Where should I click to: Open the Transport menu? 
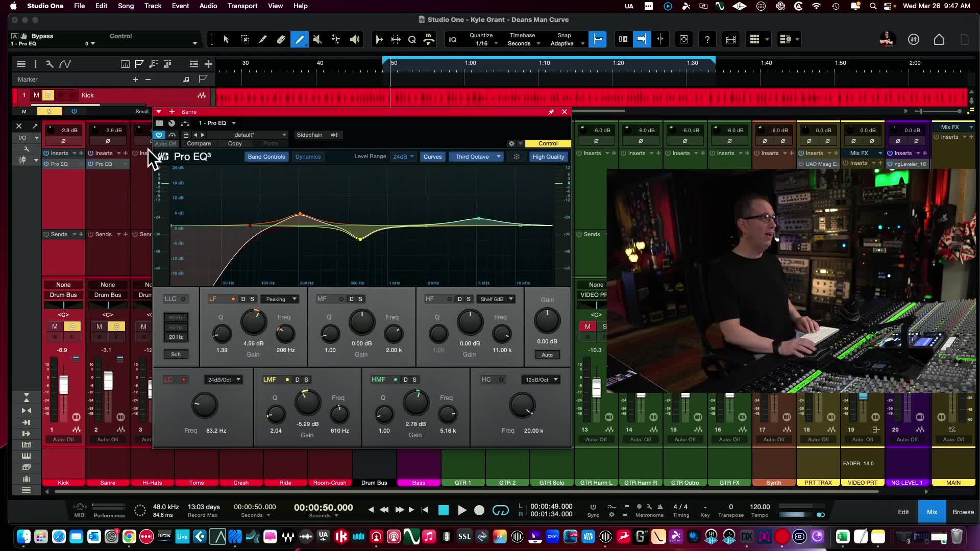coord(242,6)
